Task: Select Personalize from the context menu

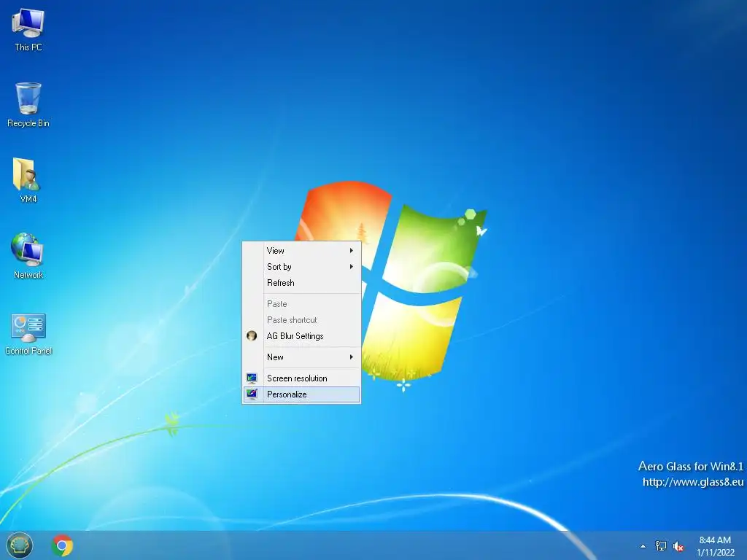Action: point(301,394)
